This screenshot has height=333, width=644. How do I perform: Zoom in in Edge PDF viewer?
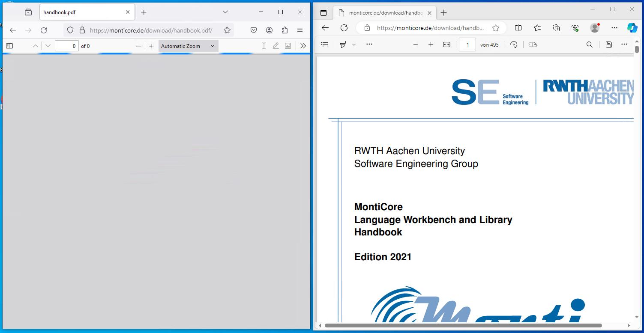431,45
